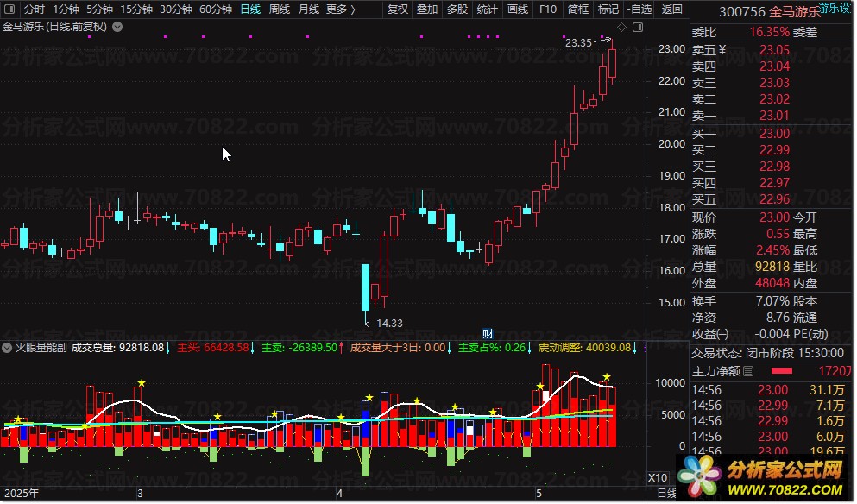Click the 23.35 high price marker
The height and width of the screenshot is (504, 857).
pyautogui.click(x=578, y=42)
